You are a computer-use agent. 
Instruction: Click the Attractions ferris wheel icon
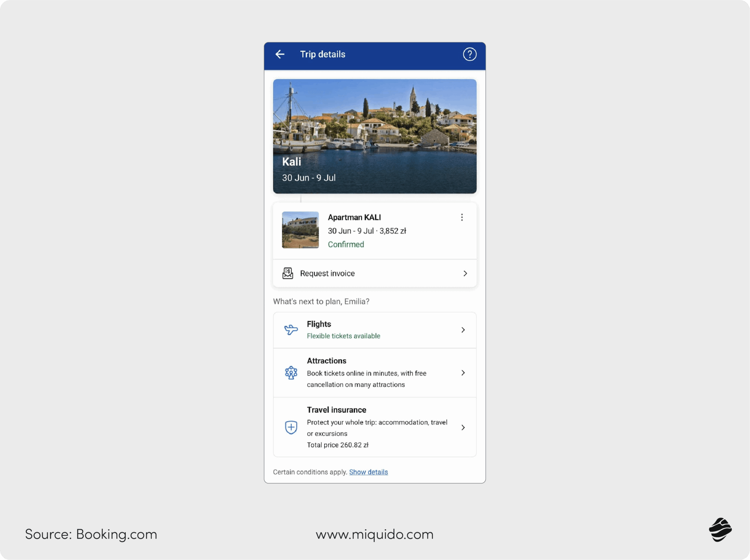pos(291,373)
